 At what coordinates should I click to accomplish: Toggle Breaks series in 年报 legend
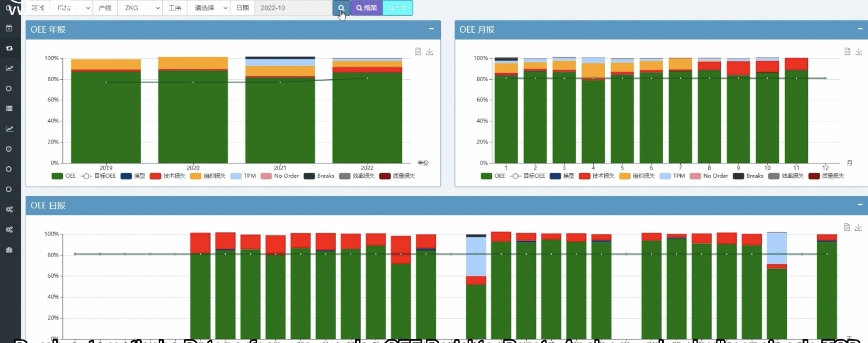tap(319, 176)
